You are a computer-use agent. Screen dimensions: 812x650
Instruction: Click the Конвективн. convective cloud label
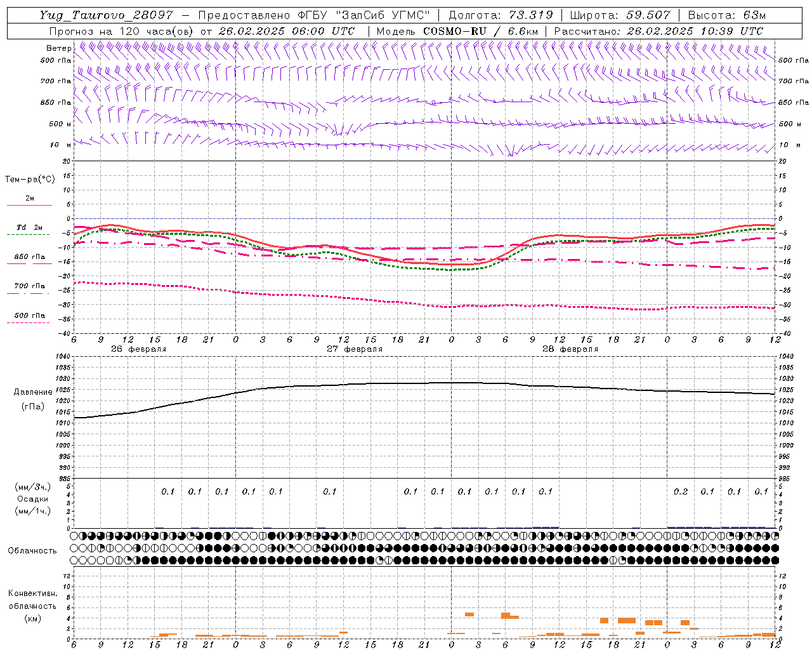click(x=33, y=594)
